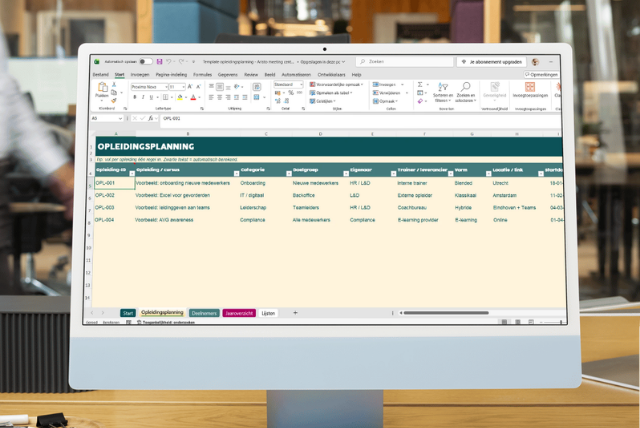The image size is (640, 428).
Task: Open filter dropdown for Doelgroep column
Action: [346, 174]
